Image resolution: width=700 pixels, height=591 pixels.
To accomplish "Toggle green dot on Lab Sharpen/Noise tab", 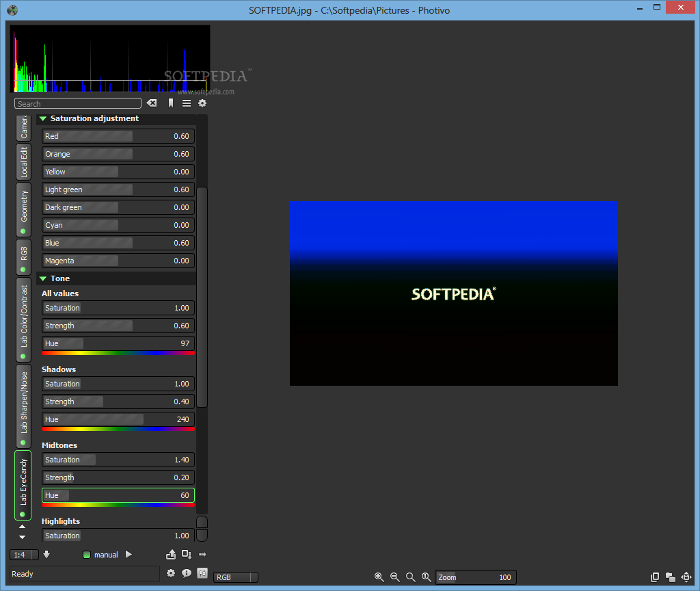I will [23, 443].
